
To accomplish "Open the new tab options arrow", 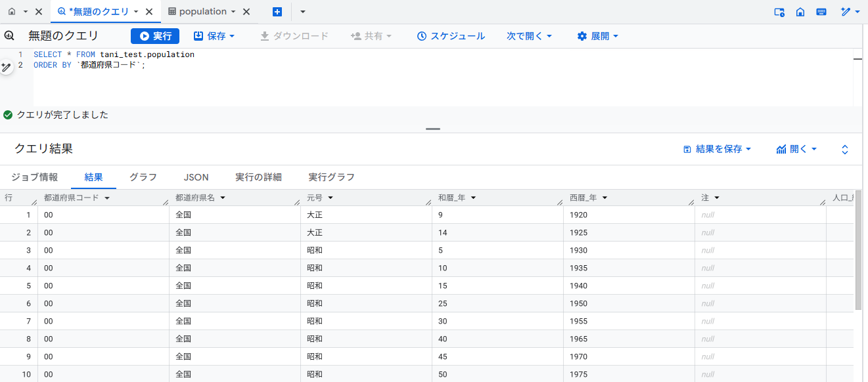I will coord(303,12).
